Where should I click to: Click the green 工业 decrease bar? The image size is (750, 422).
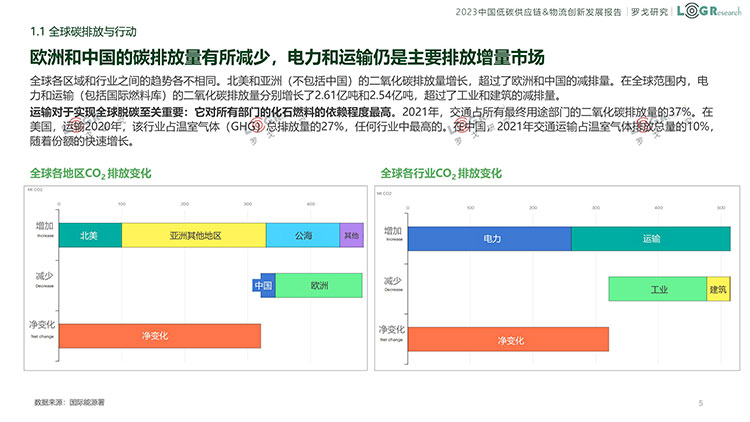(x=658, y=289)
